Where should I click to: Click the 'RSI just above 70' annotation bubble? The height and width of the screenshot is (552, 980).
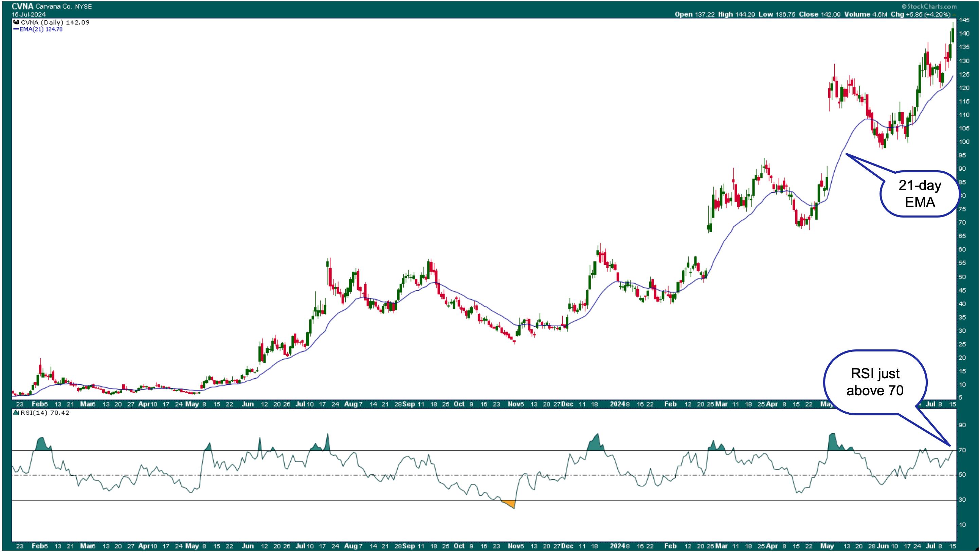point(875,382)
